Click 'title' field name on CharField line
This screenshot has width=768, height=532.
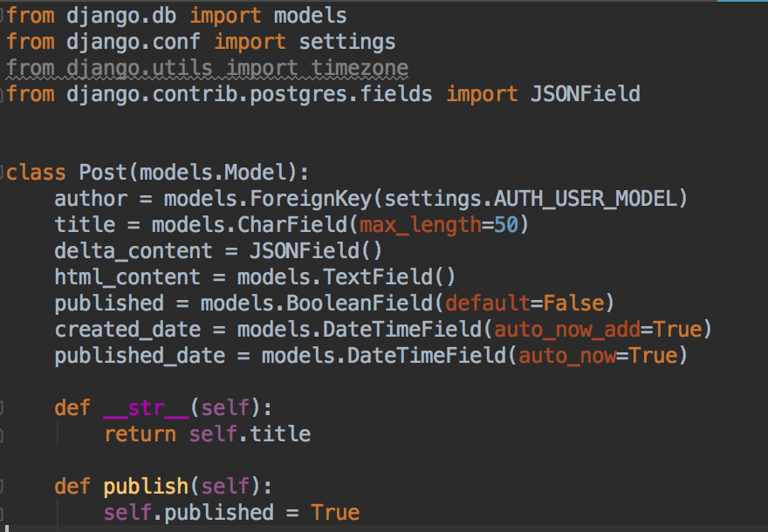click(x=85, y=225)
